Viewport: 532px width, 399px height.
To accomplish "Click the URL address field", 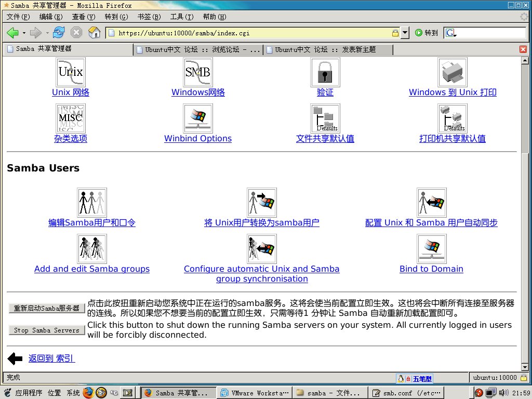I will (253, 33).
